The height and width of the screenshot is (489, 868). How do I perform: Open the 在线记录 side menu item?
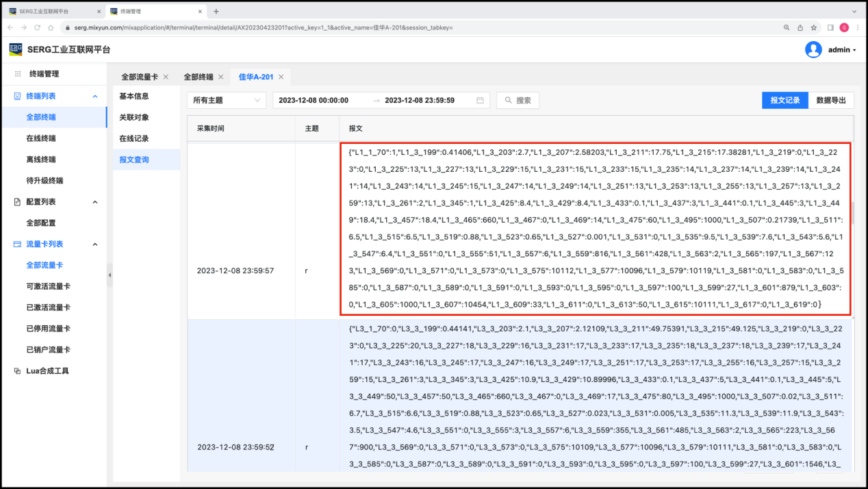click(x=134, y=138)
